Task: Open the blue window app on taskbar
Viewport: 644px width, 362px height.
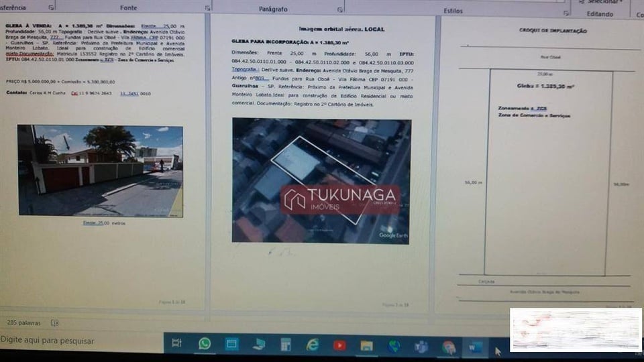Action: 231,344
